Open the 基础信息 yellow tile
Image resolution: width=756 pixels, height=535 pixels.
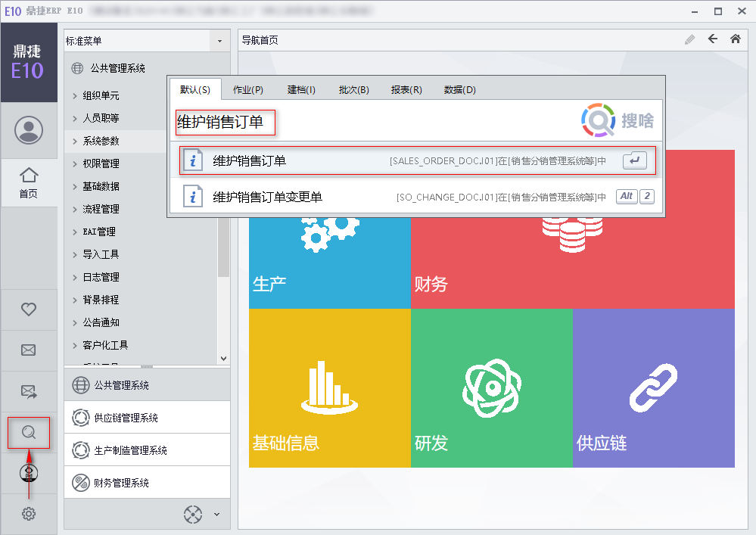coord(330,387)
